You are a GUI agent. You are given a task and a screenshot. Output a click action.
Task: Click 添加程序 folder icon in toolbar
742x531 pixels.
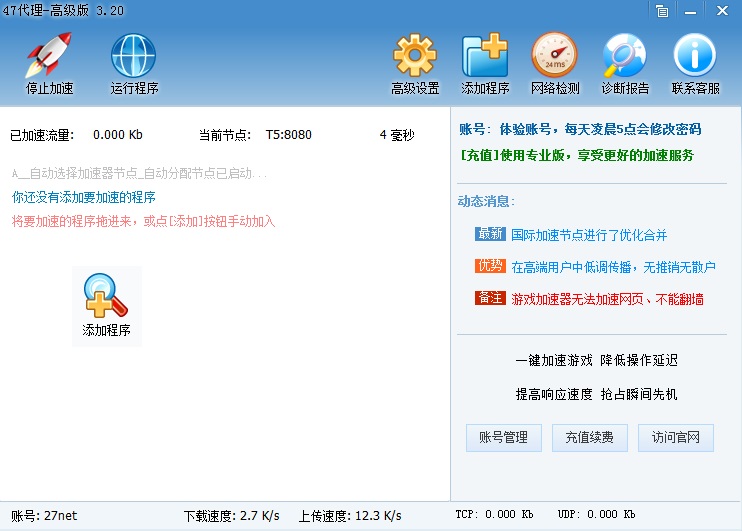(485, 58)
